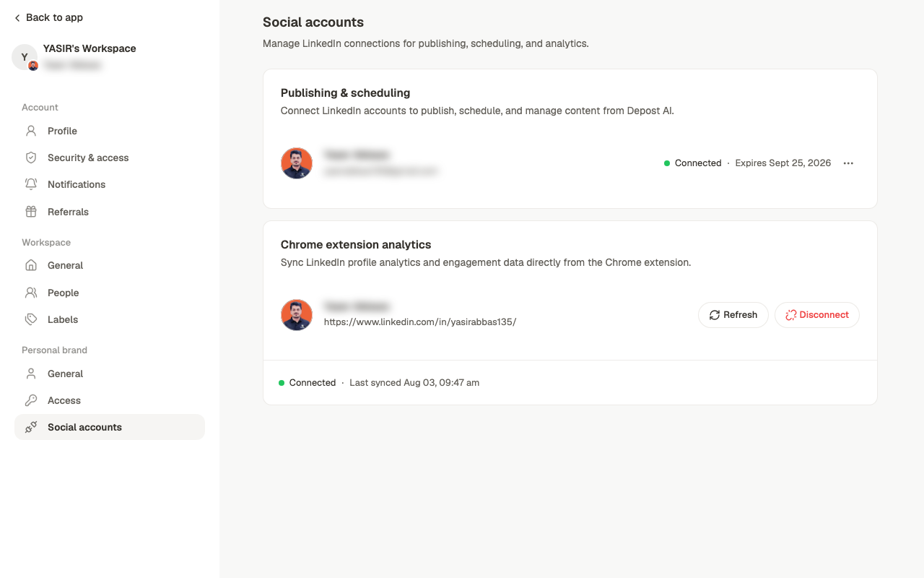Click the Personal brand General person icon
The image size is (924, 578).
tap(31, 374)
